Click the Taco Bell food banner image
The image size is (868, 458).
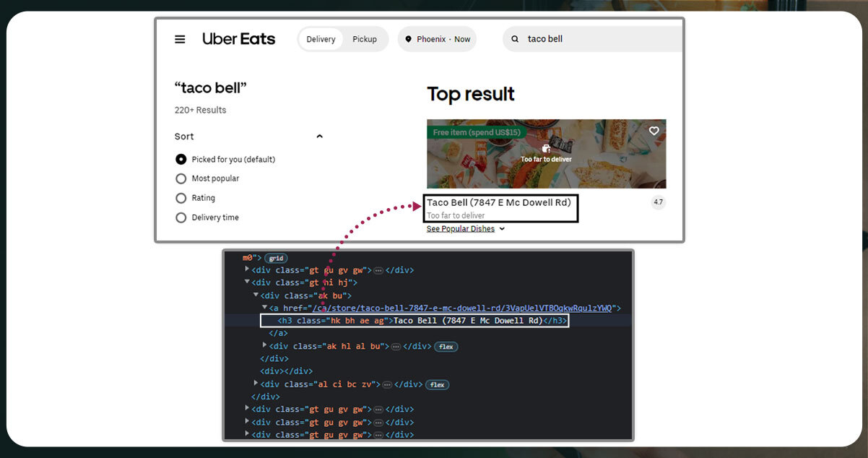546,154
